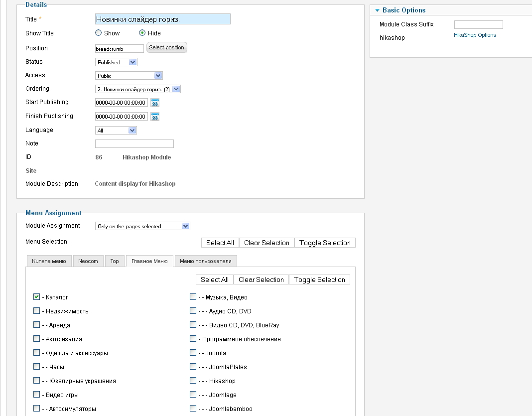This screenshot has width=532, height=416.
Task: Click into the Module Class Suffix field
Action: [x=478, y=24]
